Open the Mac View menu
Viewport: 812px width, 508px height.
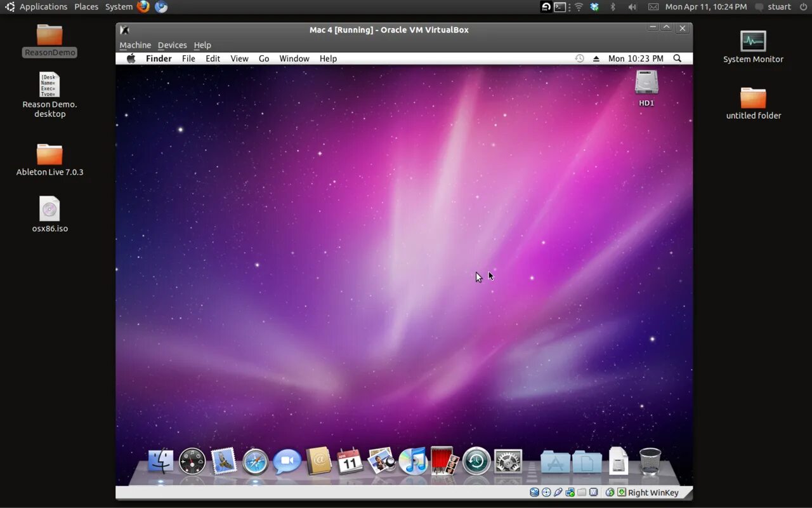(239, 58)
